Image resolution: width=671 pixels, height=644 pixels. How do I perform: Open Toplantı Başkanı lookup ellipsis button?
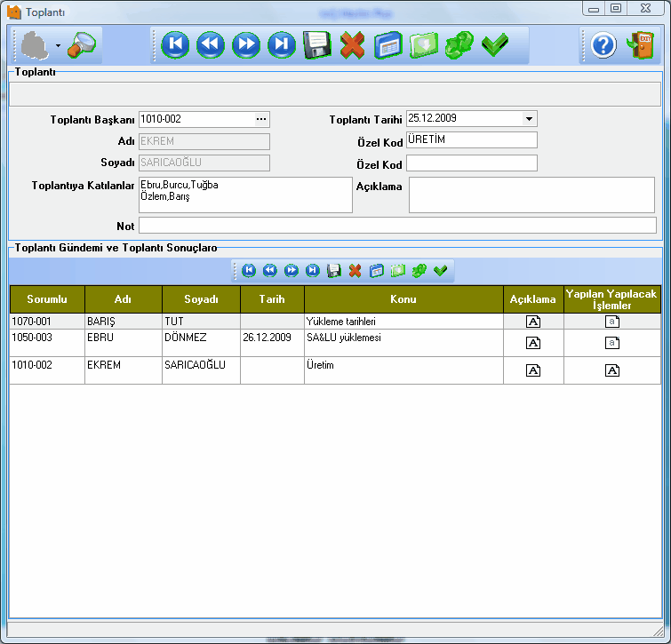(x=261, y=119)
